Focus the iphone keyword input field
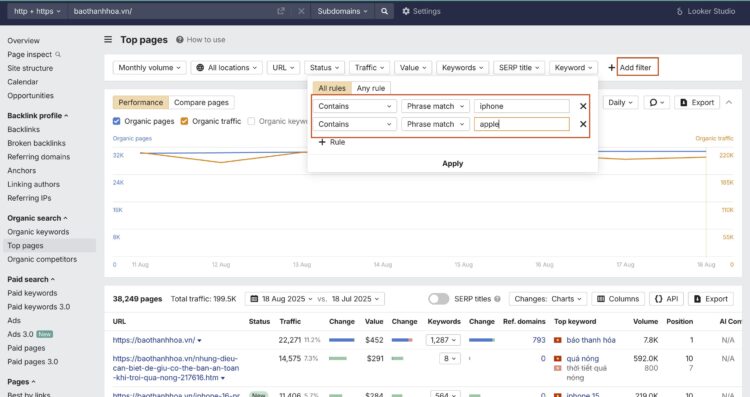Image resolution: width=750 pixels, height=397 pixels. tap(522, 106)
